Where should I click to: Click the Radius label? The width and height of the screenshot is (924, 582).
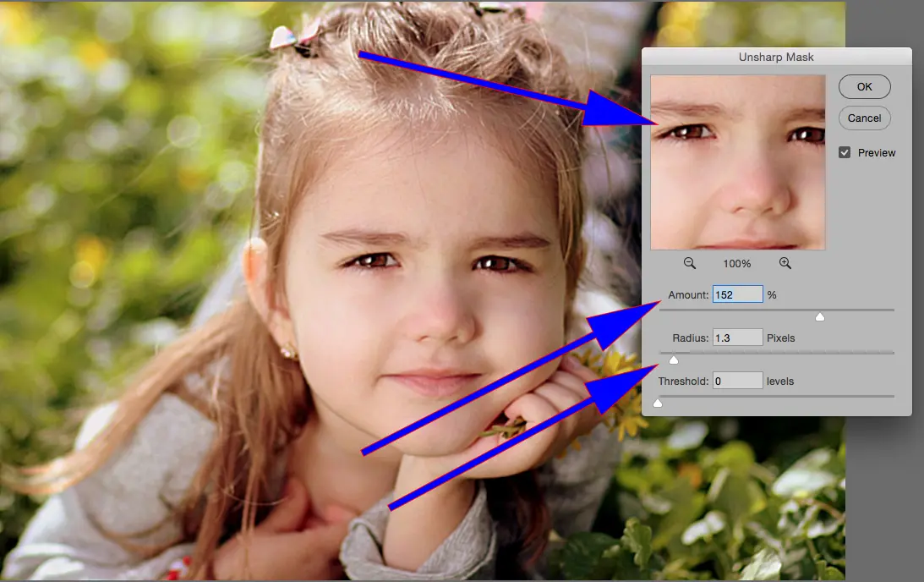(x=690, y=338)
